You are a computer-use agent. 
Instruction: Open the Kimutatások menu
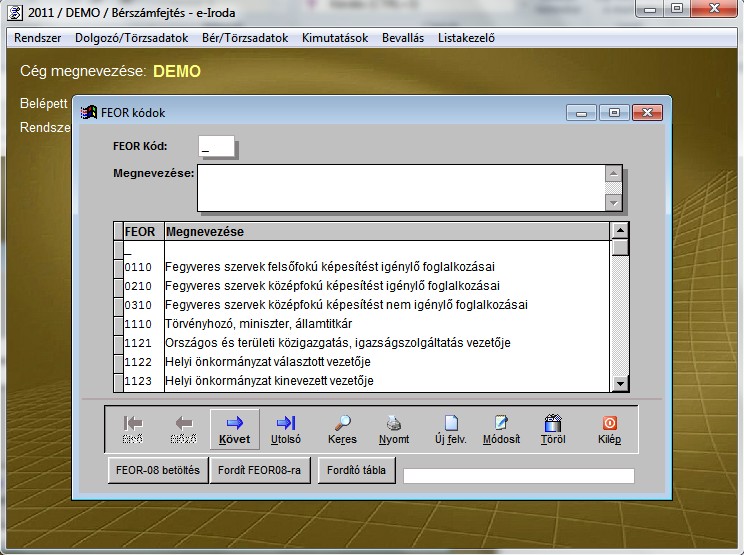coord(334,38)
